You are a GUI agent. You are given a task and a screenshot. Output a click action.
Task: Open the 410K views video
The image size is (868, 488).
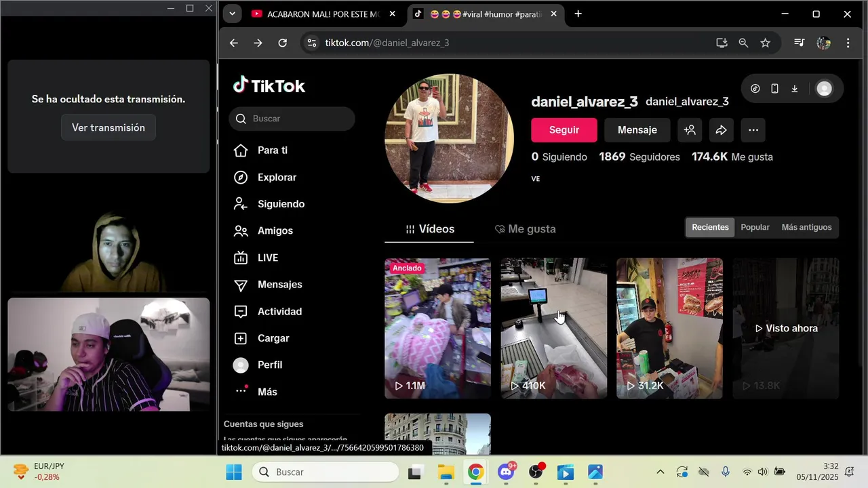(x=553, y=328)
